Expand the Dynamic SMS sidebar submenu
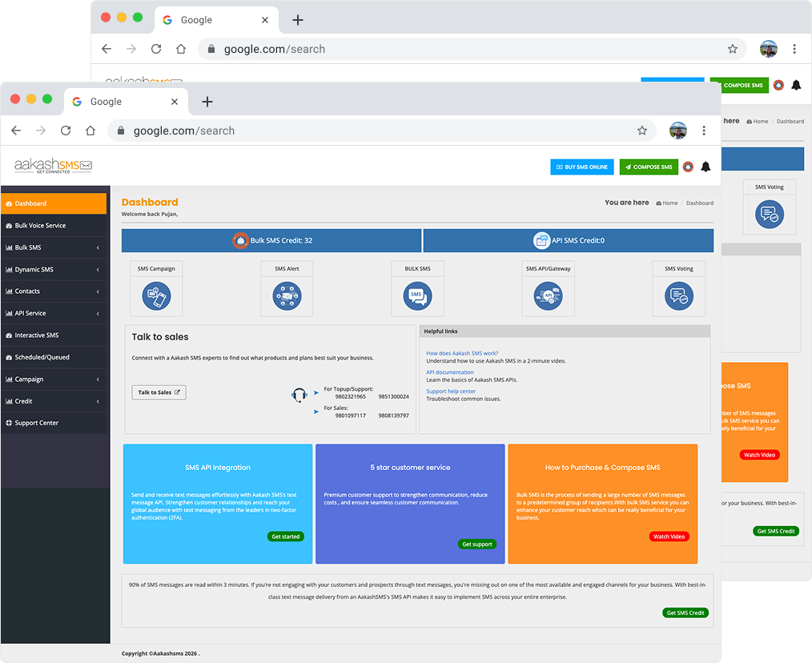The image size is (812, 663). [x=53, y=270]
